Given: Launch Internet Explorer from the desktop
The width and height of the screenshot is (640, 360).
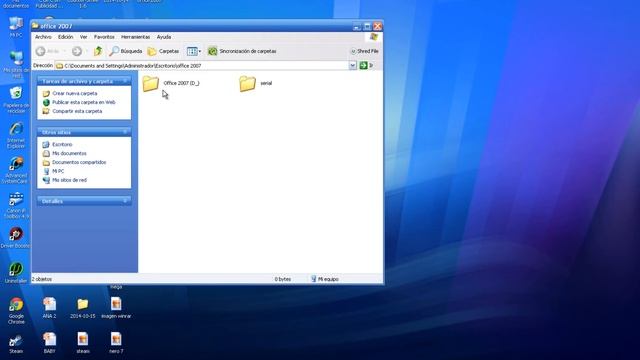Looking at the screenshot, I should 16,136.
